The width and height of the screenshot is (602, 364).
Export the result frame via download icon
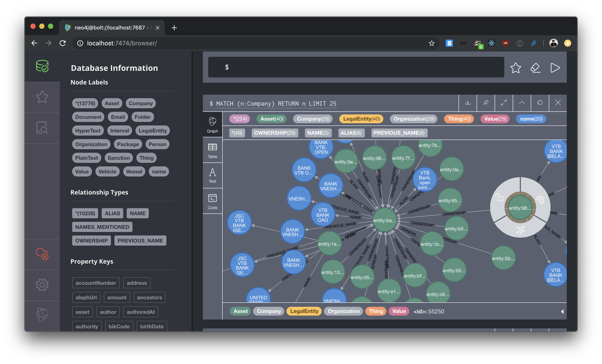[468, 103]
